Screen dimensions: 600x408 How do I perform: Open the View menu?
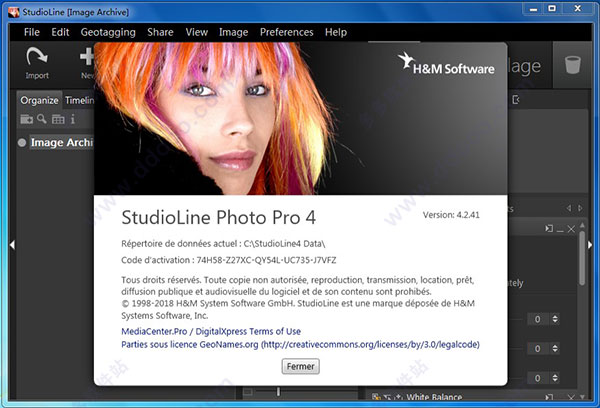tap(197, 32)
